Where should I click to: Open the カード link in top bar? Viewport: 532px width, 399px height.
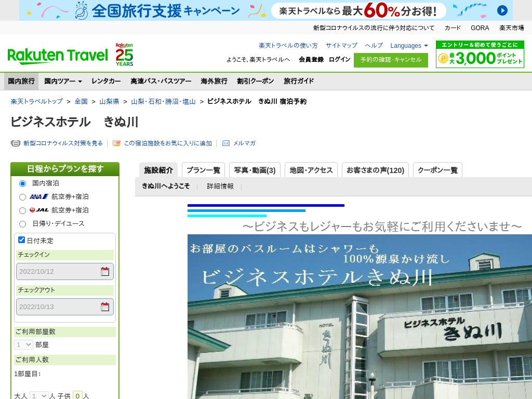(453, 28)
